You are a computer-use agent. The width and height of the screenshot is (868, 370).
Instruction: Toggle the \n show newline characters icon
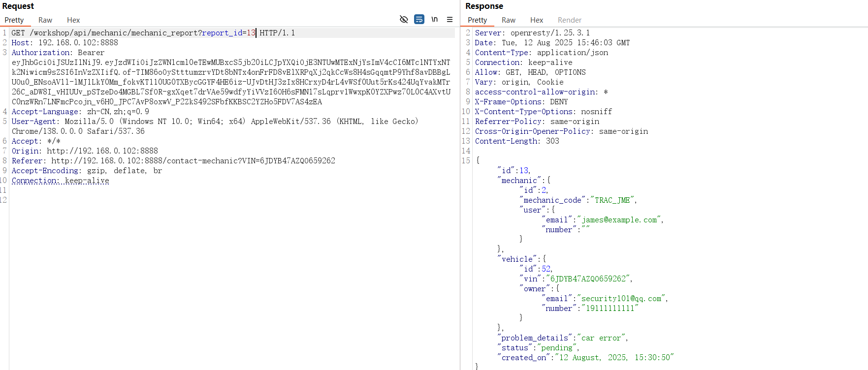click(435, 19)
